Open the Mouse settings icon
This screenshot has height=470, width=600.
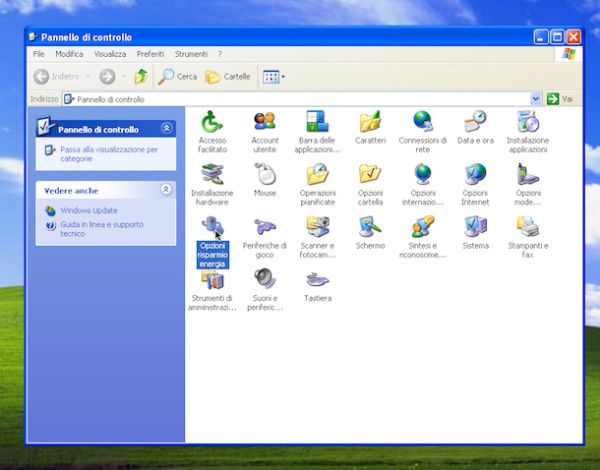[265, 176]
